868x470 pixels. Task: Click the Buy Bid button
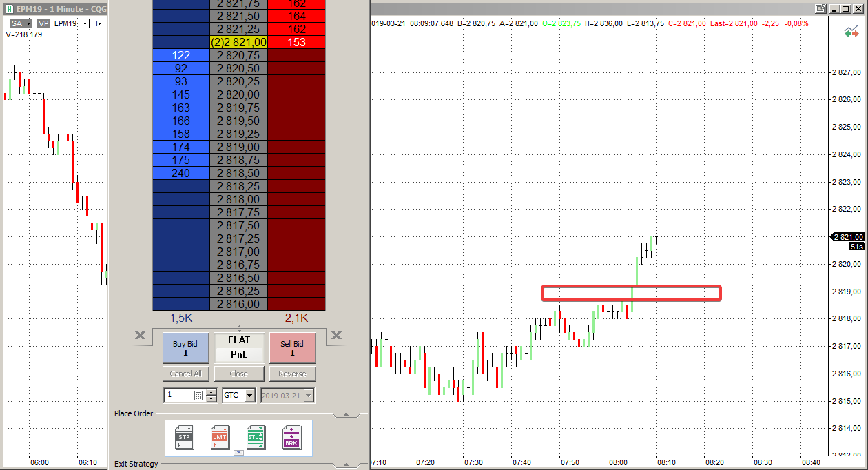tap(185, 348)
